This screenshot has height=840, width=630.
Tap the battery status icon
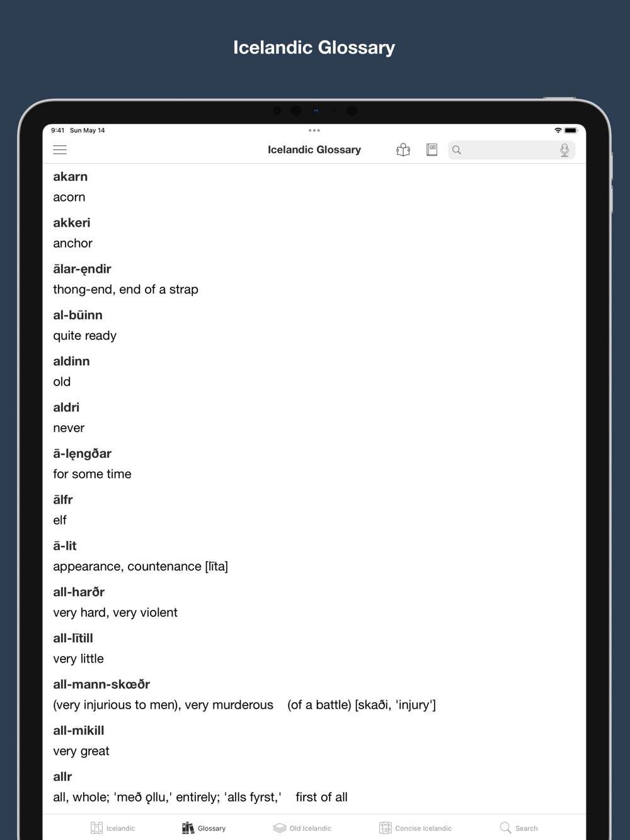pyautogui.click(x=571, y=130)
